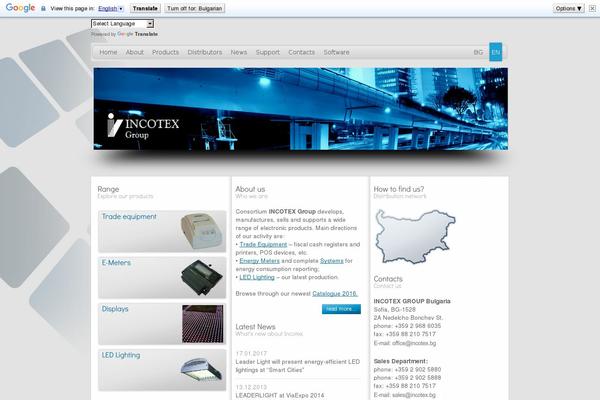Close the Google Translate bar

592,8
